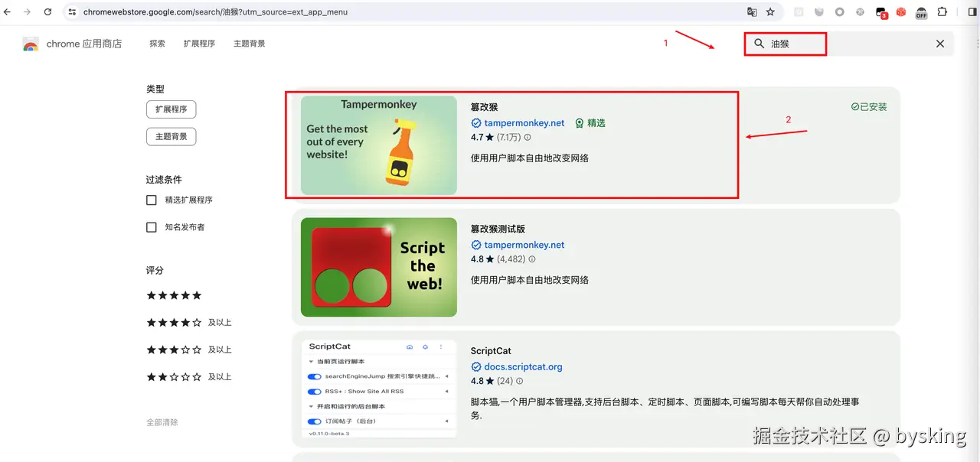Screen dimensions: 980x462
Task: Enable the 知名发布者 checkbox
Action: (152, 227)
